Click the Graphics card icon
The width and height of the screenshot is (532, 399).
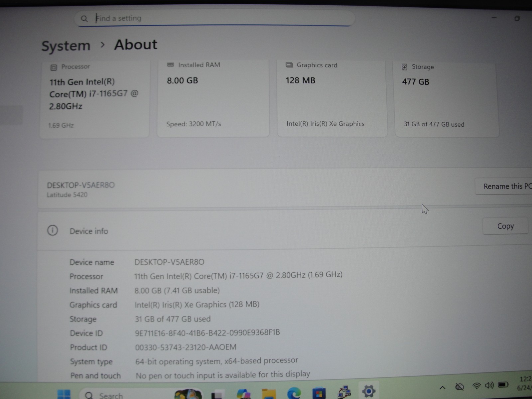coord(289,65)
